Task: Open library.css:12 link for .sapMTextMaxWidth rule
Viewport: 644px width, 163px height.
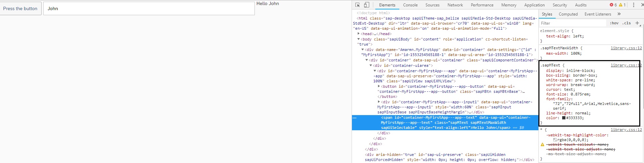Action: (x=626, y=48)
